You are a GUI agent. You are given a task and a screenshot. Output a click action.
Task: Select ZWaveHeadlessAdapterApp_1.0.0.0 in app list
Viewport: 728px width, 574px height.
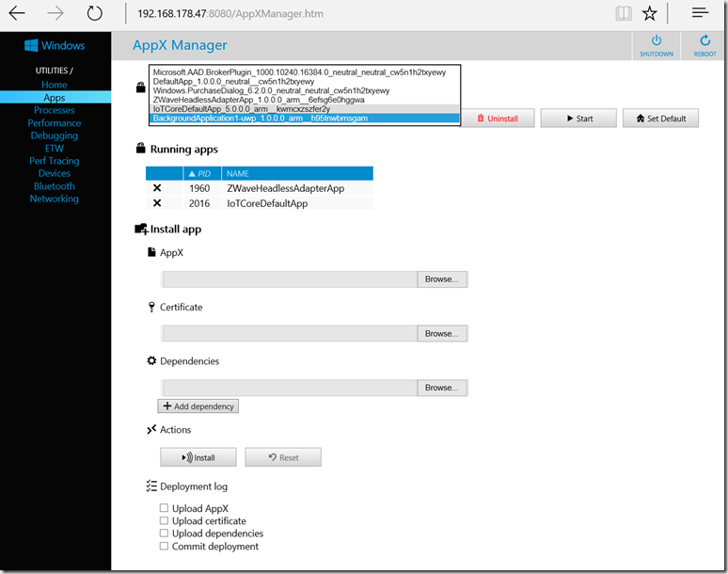[x=304, y=100]
